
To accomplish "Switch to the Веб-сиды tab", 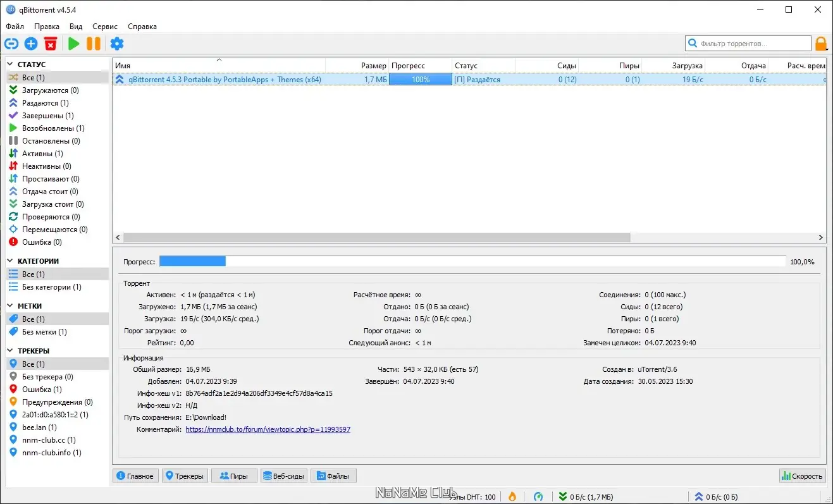I will click(284, 476).
